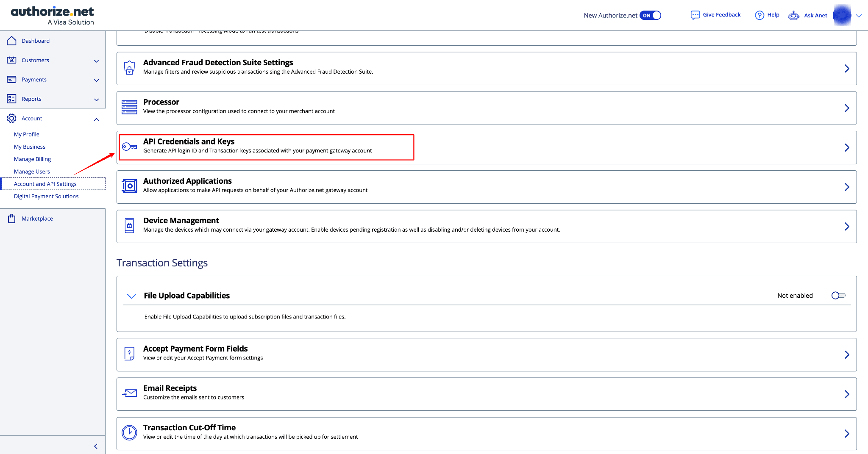The image size is (868, 454).
Task: Expand the Customers menu chevron
Action: (x=96, y=61)
